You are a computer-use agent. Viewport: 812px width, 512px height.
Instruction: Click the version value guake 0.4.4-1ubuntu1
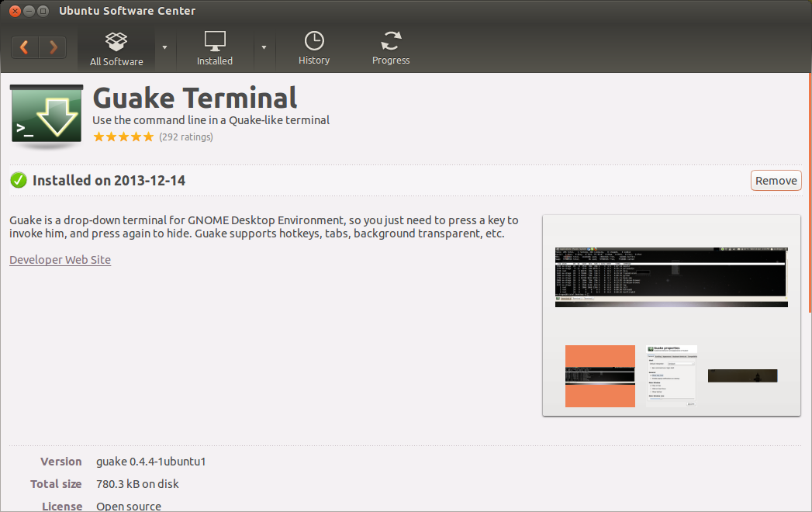point(150,462)
